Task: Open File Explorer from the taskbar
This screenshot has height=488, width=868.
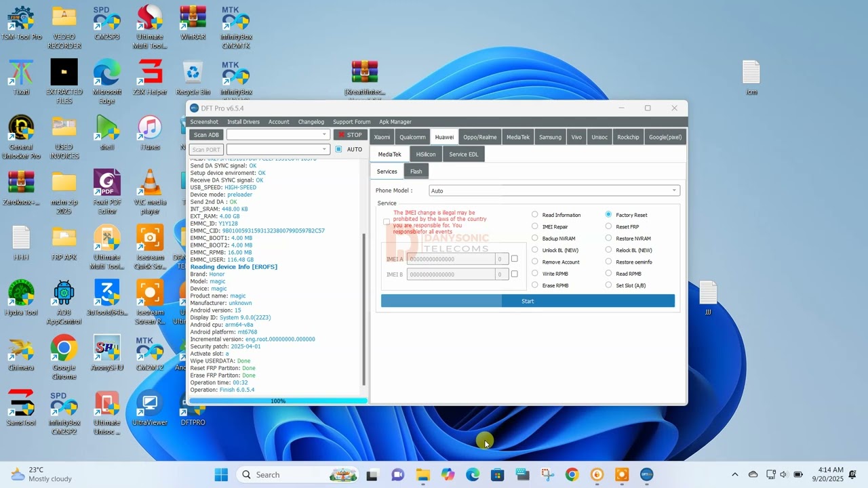Action: coord(422,474)
